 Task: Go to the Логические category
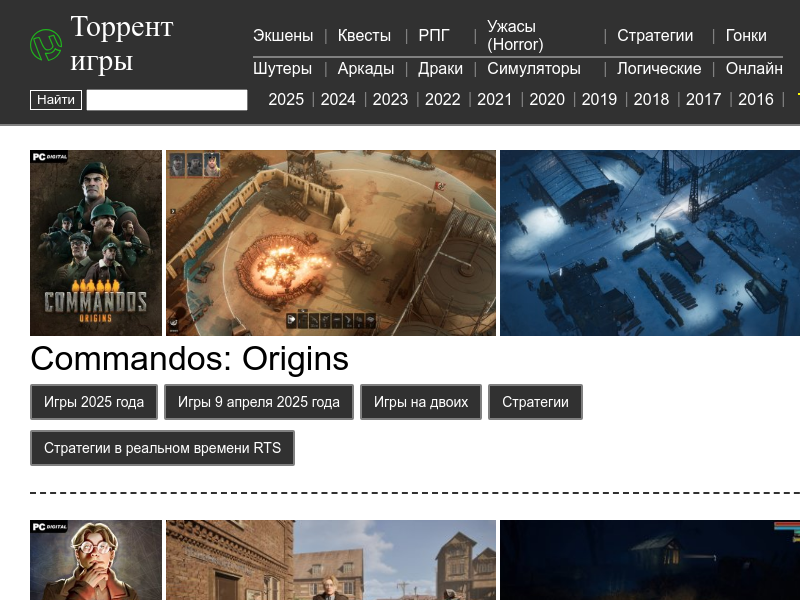pos(659,68)
